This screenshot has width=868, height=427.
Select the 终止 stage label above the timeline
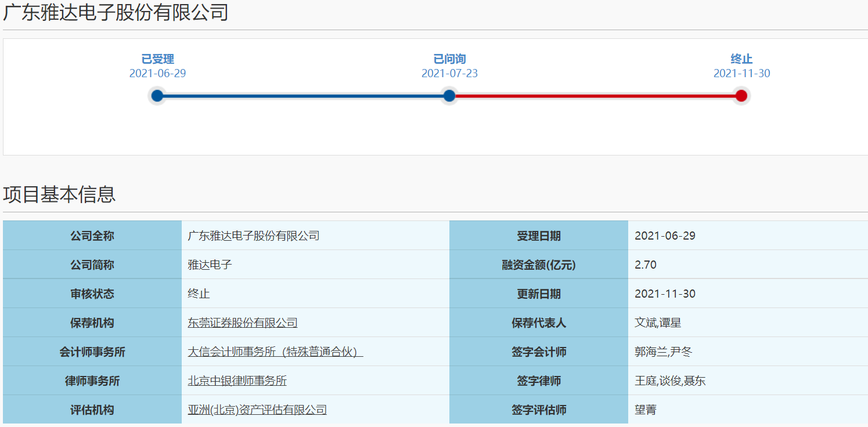(x=741, y=59)
